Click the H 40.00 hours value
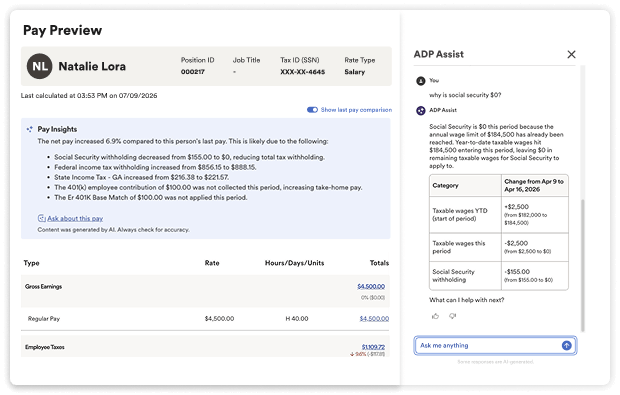Image resolution: width=620 pixels, height=395 pixels. 297,318
